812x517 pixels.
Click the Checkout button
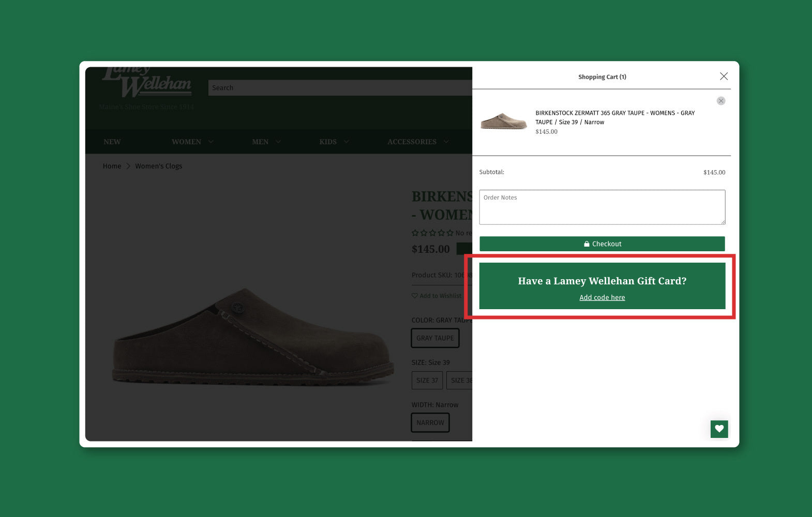point(602,244)
